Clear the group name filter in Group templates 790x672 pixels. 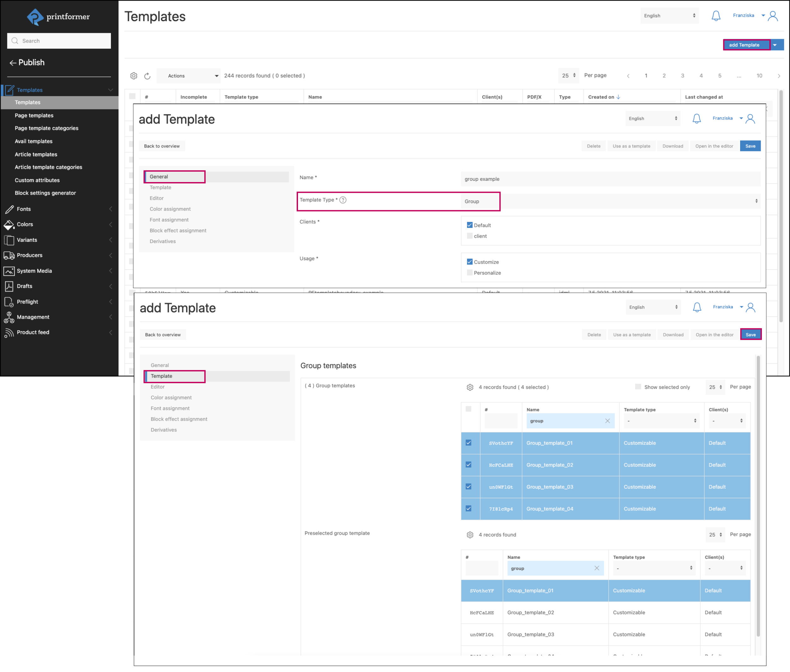pyautogui.click(x=607, y=421)
